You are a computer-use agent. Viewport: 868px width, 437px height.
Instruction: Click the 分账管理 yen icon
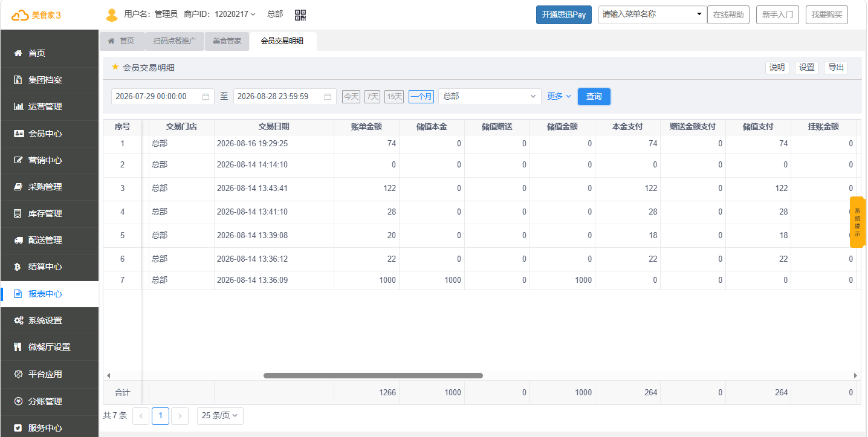[x=18, y=401]
